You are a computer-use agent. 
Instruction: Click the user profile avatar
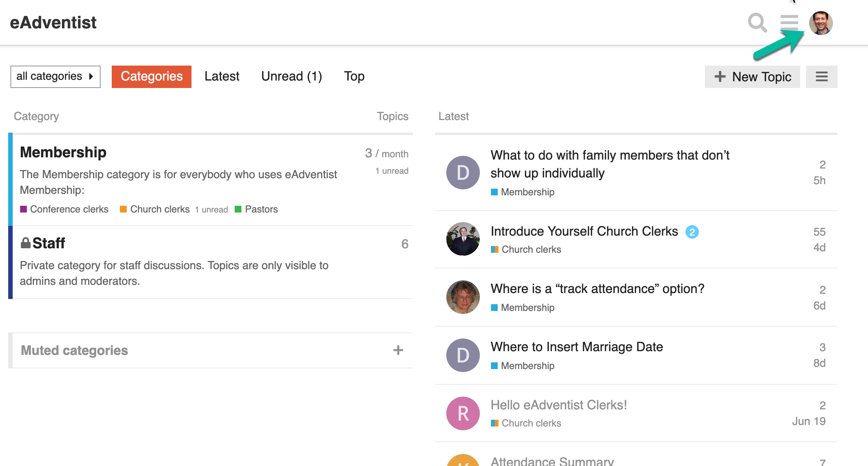(x=821, y=23)
